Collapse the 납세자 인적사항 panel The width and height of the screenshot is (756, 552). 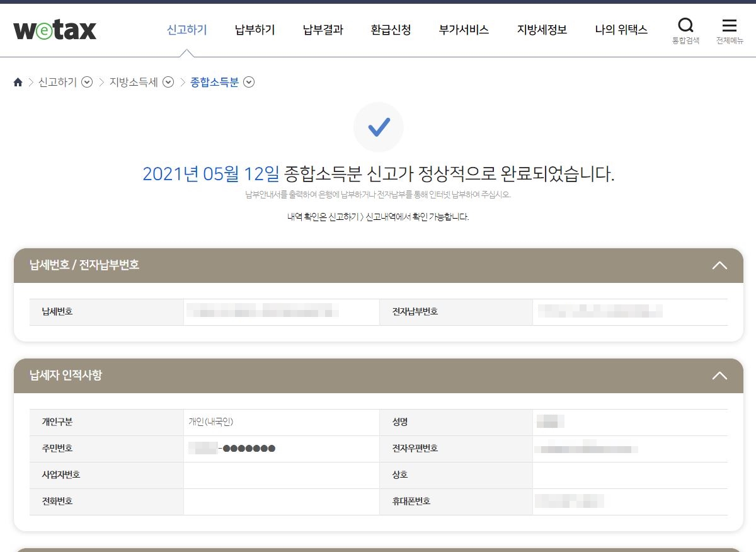click(719, 376)
